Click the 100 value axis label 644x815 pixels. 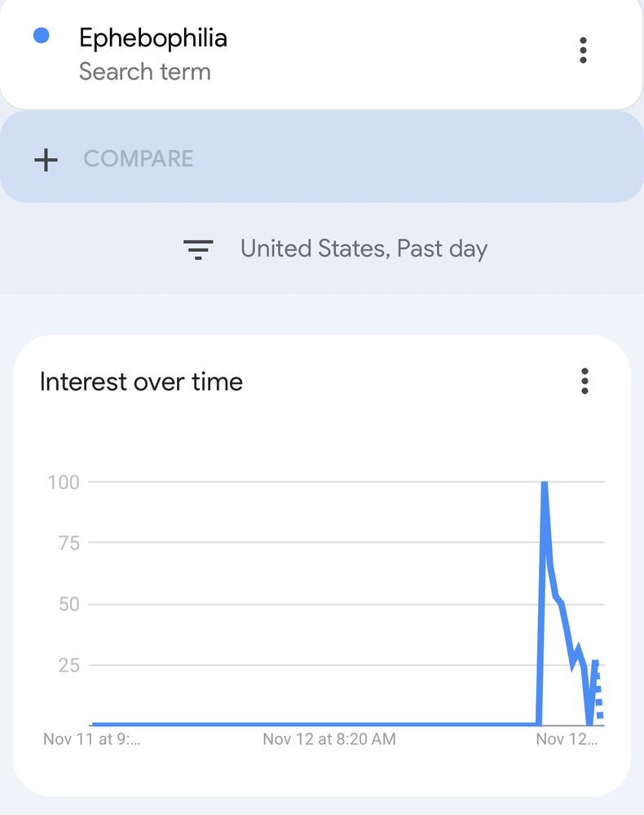tap(64, 482)
